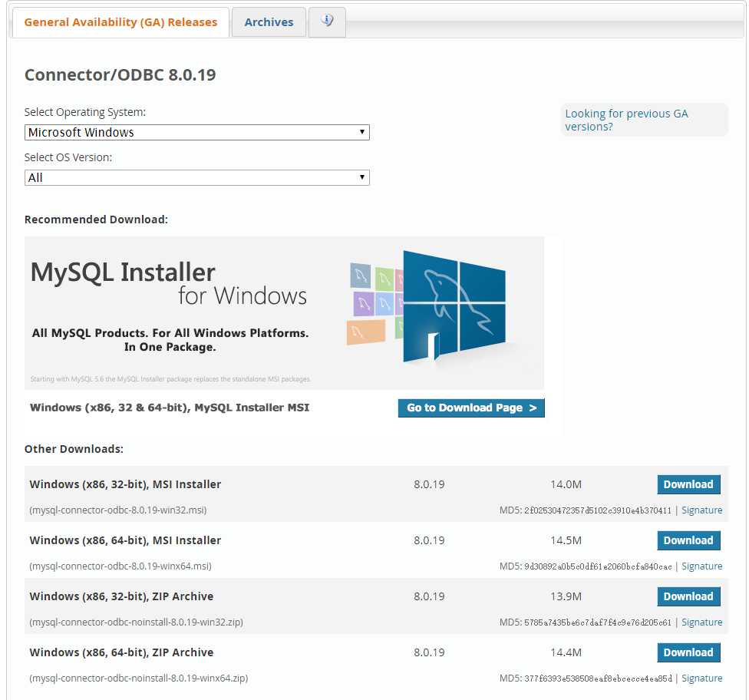The image size is (749, 700).
Task: Open Signature link for noinstall win32.zip
Action: point(701,622)
